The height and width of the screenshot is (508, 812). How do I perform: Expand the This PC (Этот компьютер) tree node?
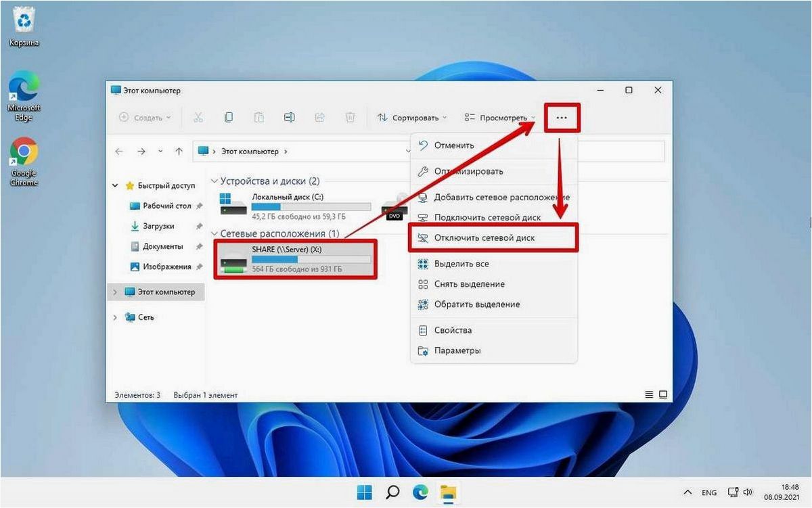coord(115,292)
